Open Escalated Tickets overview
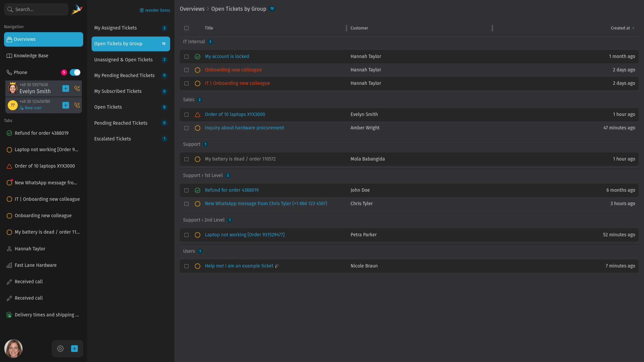 (x=131, y=139)
